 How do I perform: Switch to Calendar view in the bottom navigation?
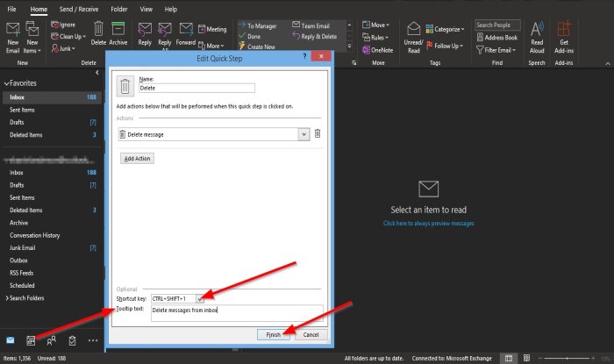click(31, 339)
